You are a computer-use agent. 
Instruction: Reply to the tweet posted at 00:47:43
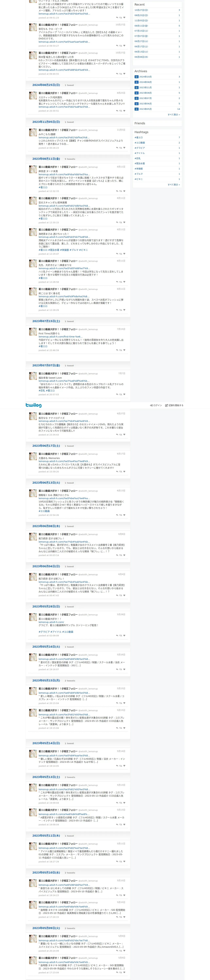(117, 595)
